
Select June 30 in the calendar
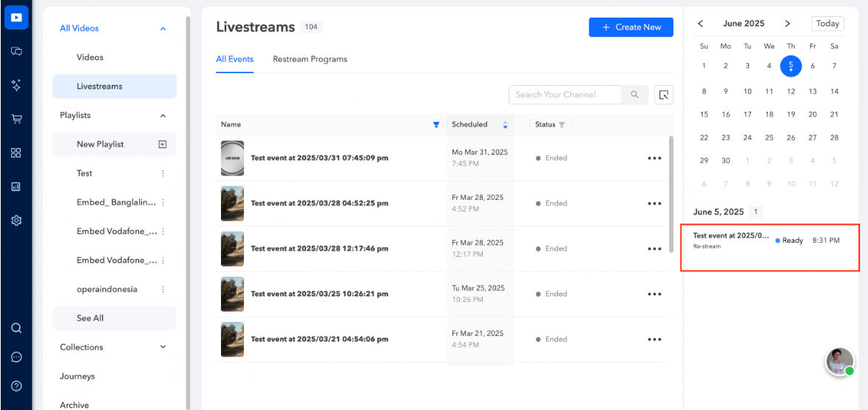point(726,161)
